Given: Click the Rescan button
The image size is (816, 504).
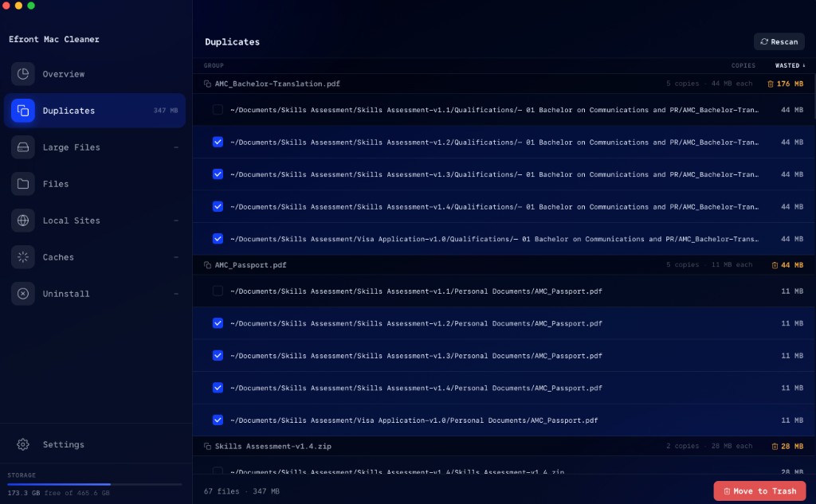Looking at the screenshot, I should [779, 41].
